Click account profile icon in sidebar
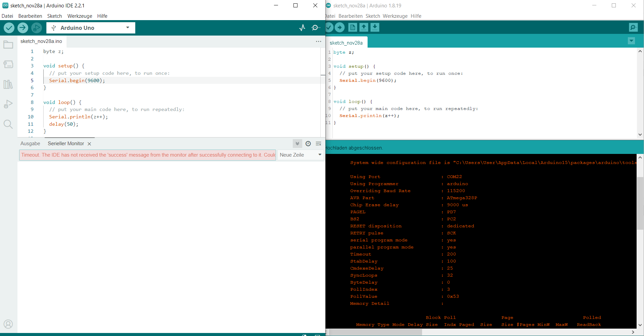The width and height of the screenshot is (644, 336). point(8,324)
